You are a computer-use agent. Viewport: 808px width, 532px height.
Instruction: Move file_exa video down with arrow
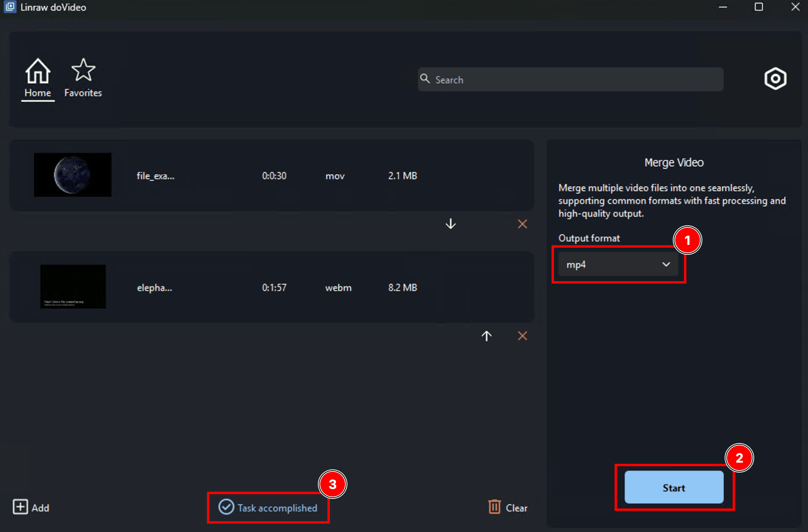pos(451,224)
